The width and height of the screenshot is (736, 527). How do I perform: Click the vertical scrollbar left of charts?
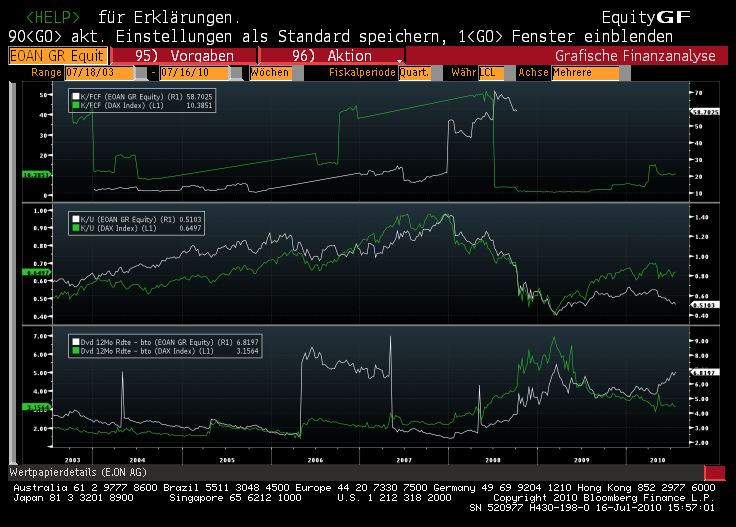coord(13,274)
